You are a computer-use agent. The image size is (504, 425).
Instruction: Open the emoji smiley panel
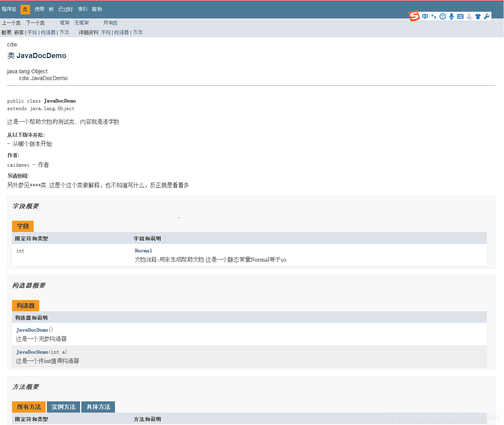pos(443,16)
